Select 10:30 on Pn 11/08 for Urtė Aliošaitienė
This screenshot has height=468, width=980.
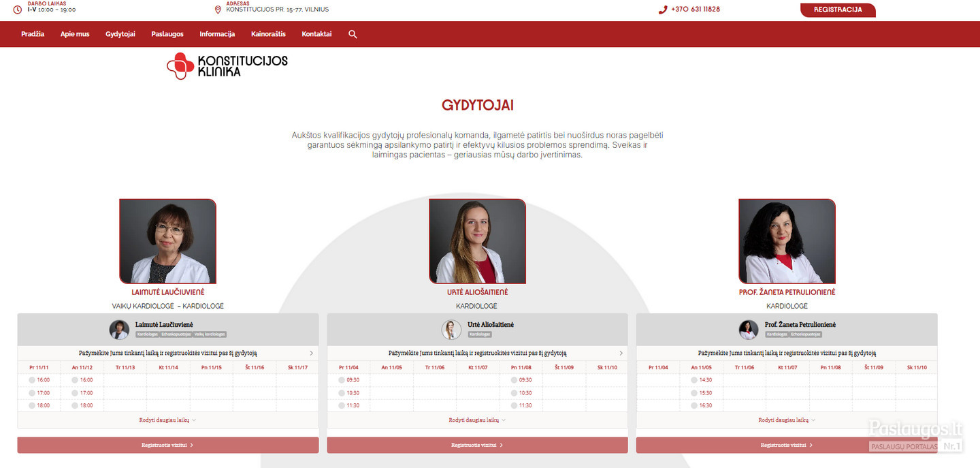coord(521,393)
